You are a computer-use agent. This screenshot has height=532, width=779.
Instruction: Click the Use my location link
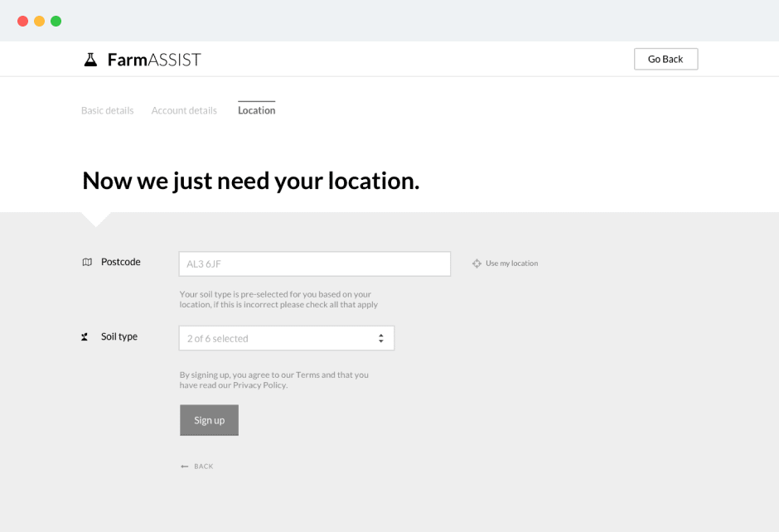[511, 263]
